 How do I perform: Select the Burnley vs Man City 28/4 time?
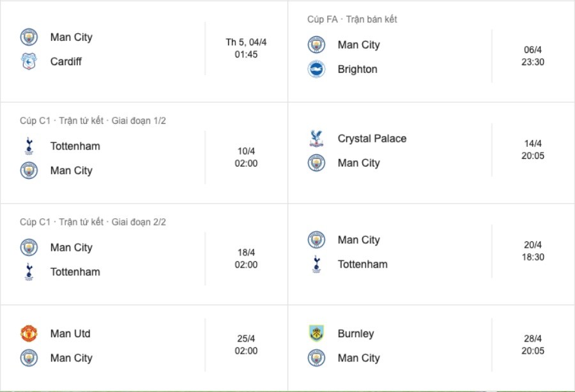click(533, 345)
